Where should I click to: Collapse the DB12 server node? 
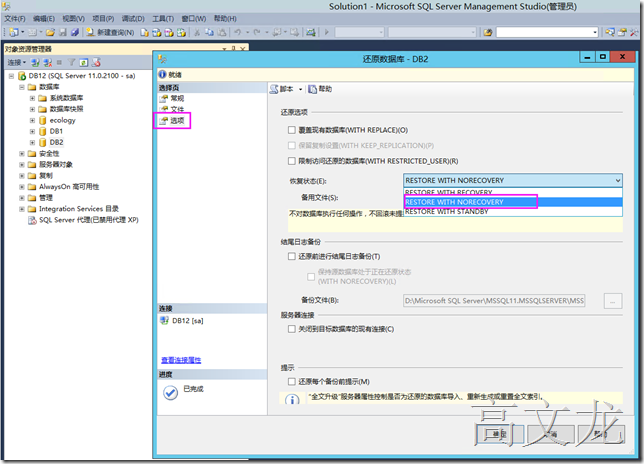[12, 76]
